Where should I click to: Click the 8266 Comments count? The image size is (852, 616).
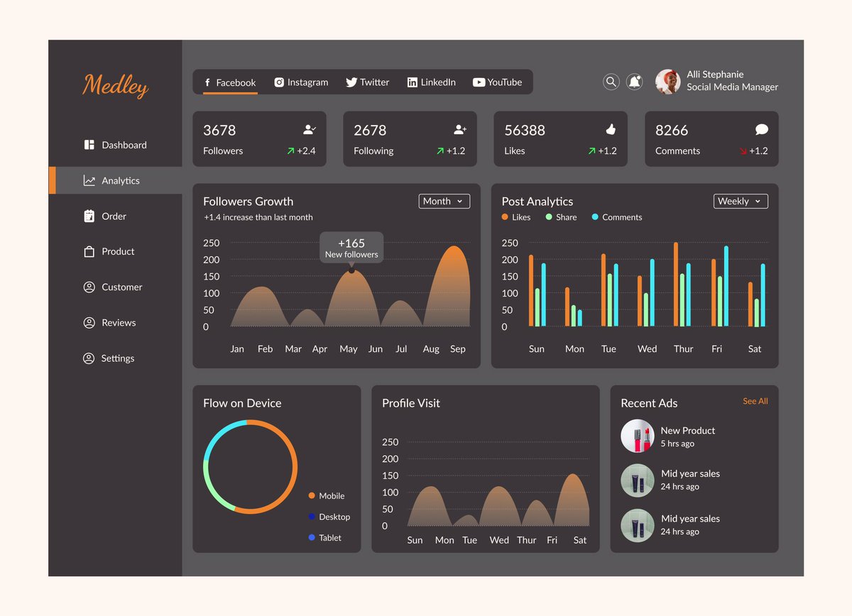click(x=672, y=131)
